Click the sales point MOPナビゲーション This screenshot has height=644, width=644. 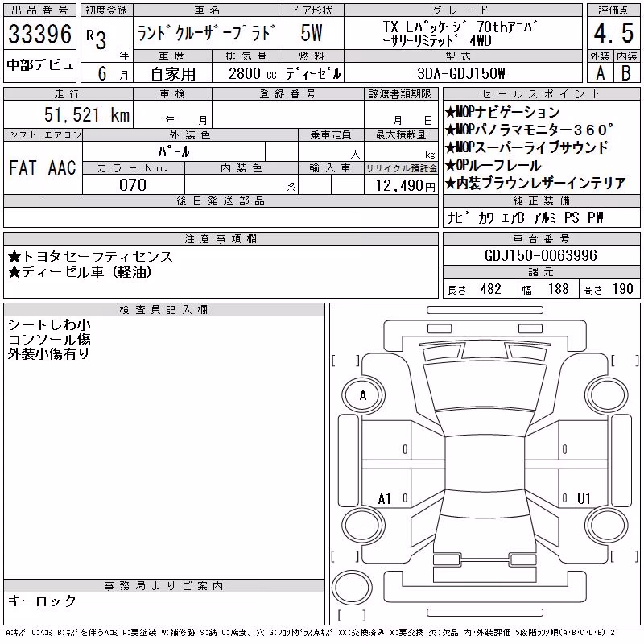(502, 112)
